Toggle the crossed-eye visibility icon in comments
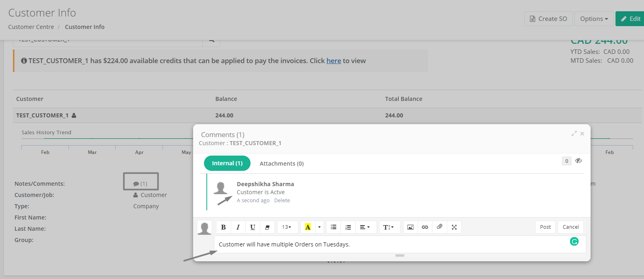Image resolution: width=644 pixels, height=279 pixels. pyautogui.click(x=578, y=161)
